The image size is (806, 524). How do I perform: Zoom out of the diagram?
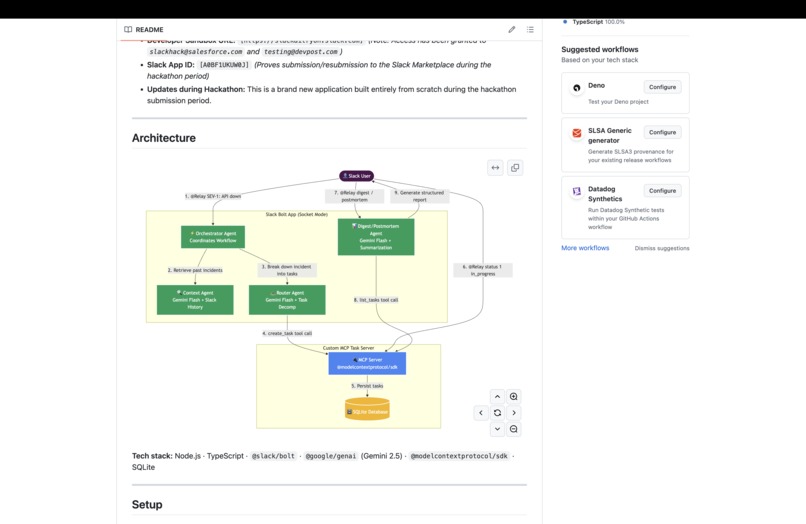point(514,429)
